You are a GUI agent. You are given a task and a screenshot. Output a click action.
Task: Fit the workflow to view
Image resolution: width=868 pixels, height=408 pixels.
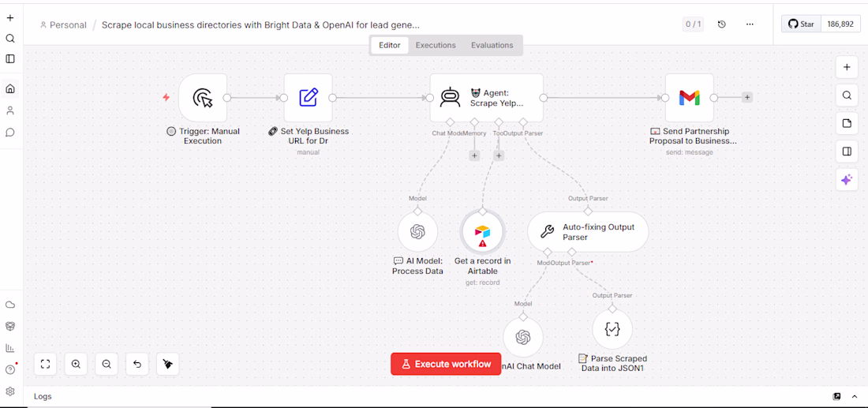[x=46, y=364]
